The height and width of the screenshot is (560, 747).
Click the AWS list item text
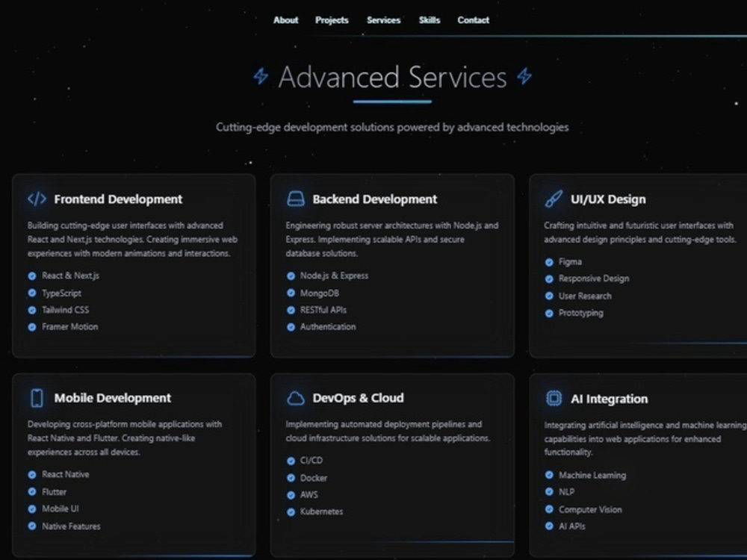(309, 495)
